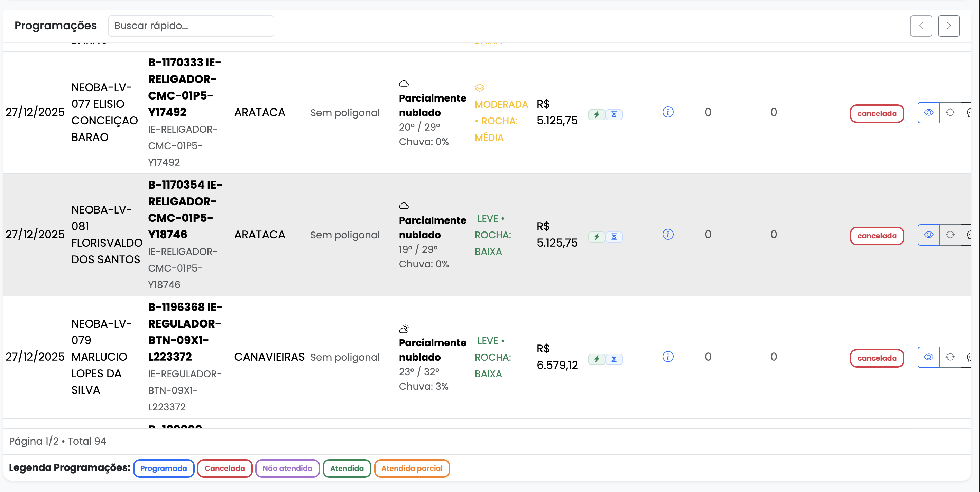
Task: Click hourglass badge in B-1170333 row
Action: [614, 114]
